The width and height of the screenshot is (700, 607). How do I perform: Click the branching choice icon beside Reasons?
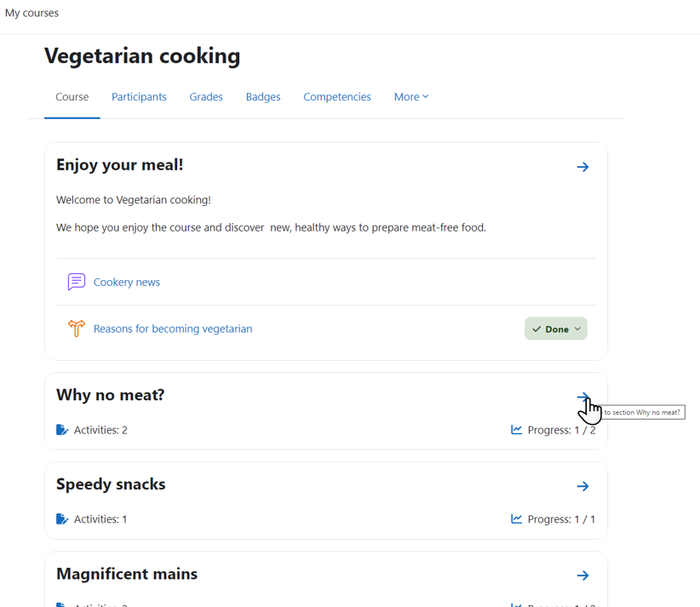[77, 329]
